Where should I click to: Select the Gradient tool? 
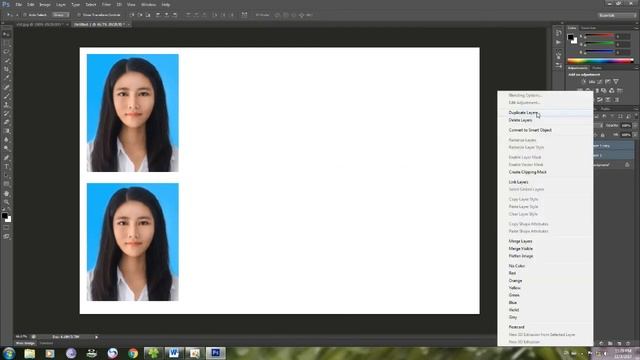[x=7, y=131]
